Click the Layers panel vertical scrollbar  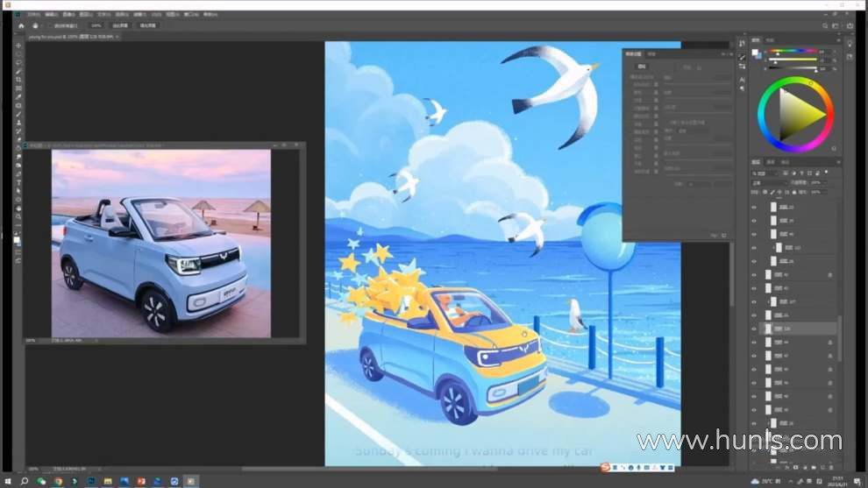tap(840, 337)
